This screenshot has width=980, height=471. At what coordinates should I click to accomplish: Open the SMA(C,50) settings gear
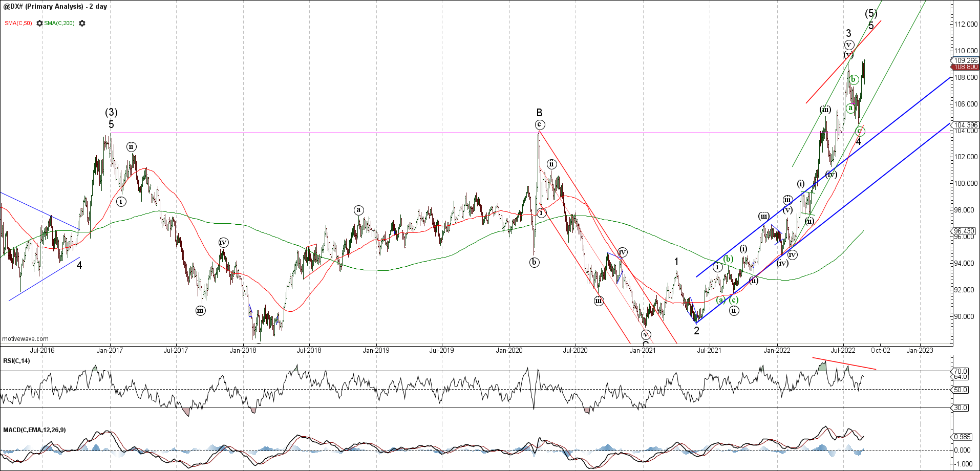tap(38, 24)
